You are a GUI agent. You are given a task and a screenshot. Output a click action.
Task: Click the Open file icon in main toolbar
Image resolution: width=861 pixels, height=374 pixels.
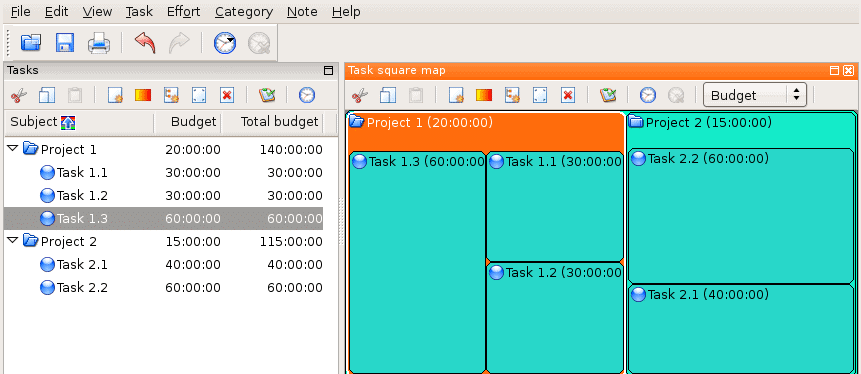(x=31, y=42)
